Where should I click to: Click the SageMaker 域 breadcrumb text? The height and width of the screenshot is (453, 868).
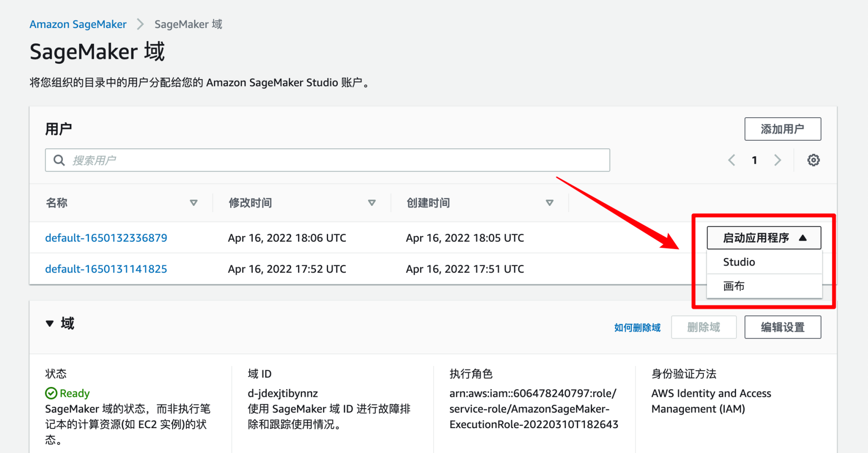coord(188,24)
